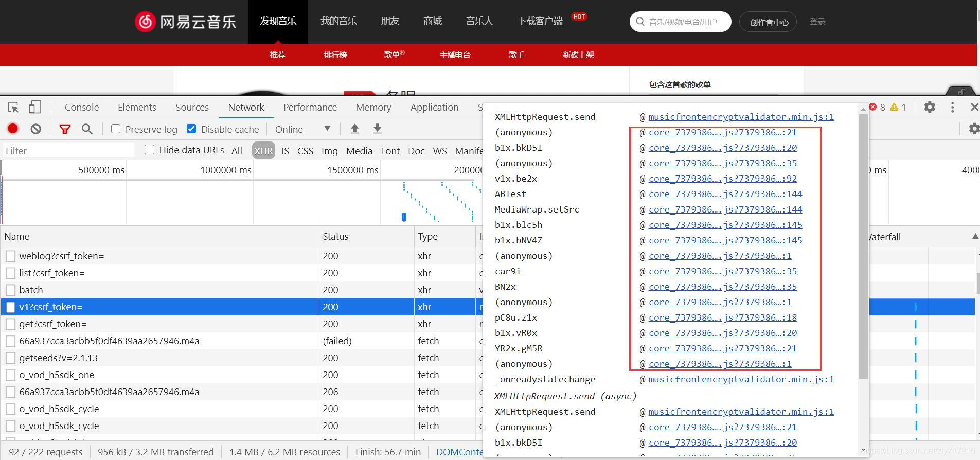
Task: Sort requests by the Name column header
Action: pos(160,236)
